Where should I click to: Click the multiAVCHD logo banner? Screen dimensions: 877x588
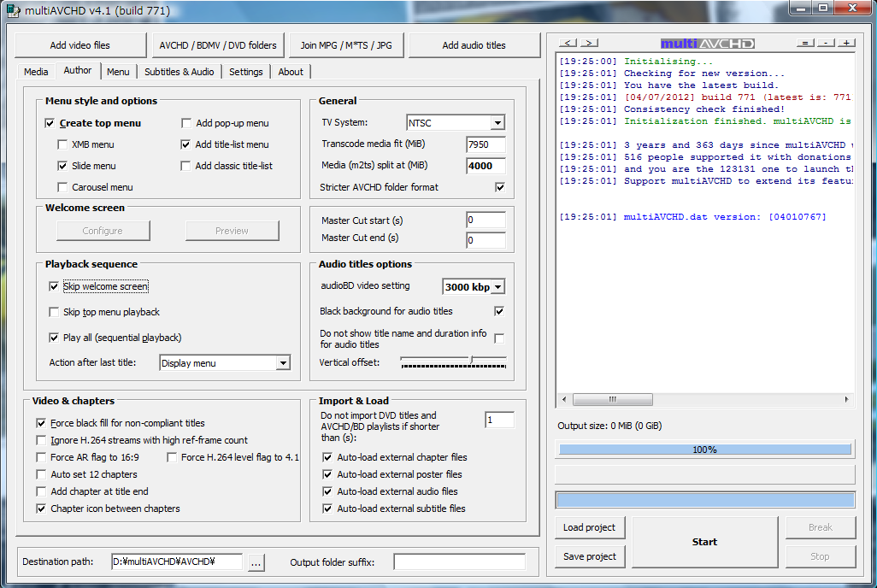(708, 43)
